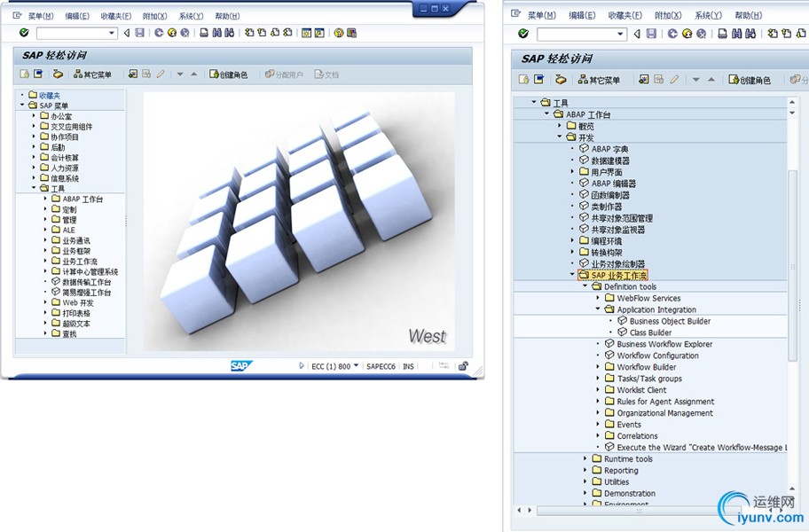Open the command field dropdown in right window
Viewport: 809px width, 532px height.
620,34
